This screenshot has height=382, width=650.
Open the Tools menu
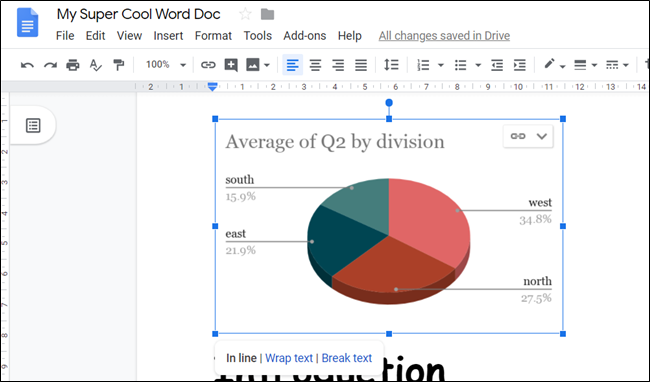pyautogui.click(x=257, y=36)
